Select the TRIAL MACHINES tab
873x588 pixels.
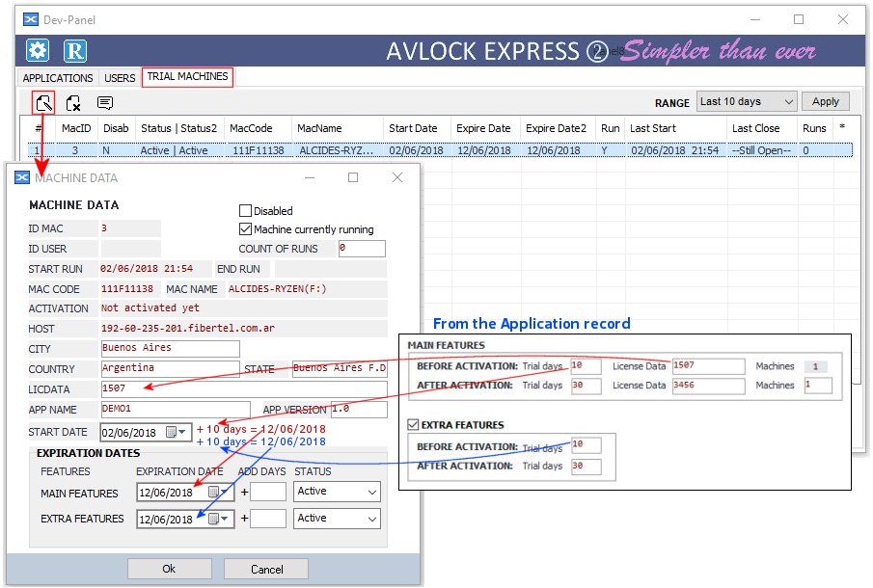coord(188,77)
